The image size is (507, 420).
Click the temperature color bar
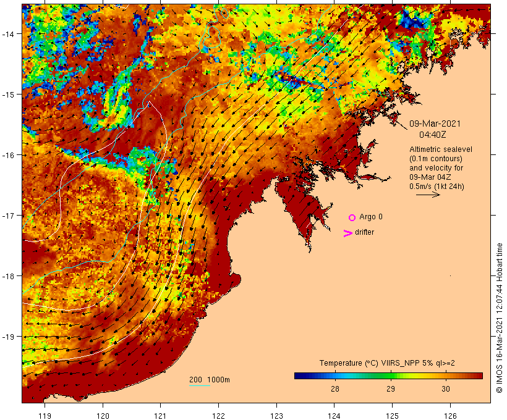click(388, 376)
